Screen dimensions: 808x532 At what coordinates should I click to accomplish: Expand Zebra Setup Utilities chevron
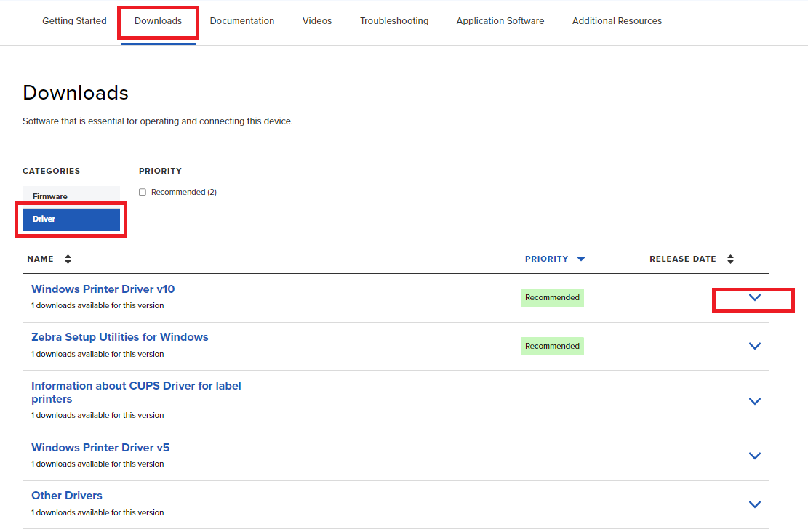point(754,346)
